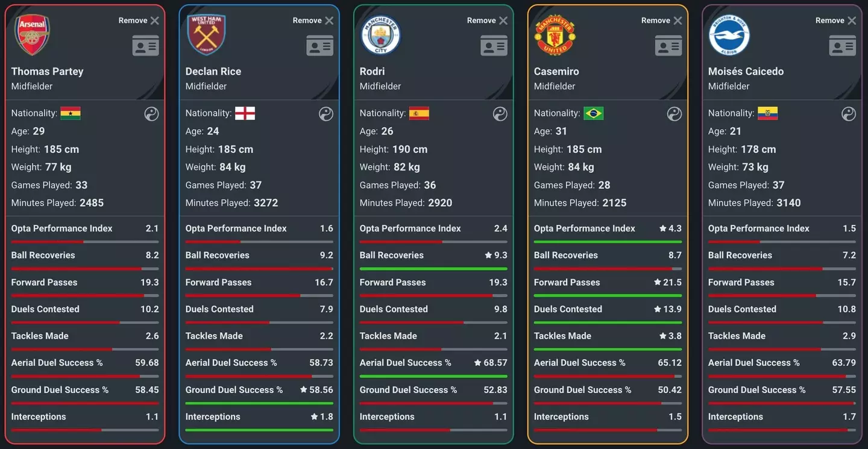
Task: Click Rodri's Ball Recoveries green bar
Action: 433,269
